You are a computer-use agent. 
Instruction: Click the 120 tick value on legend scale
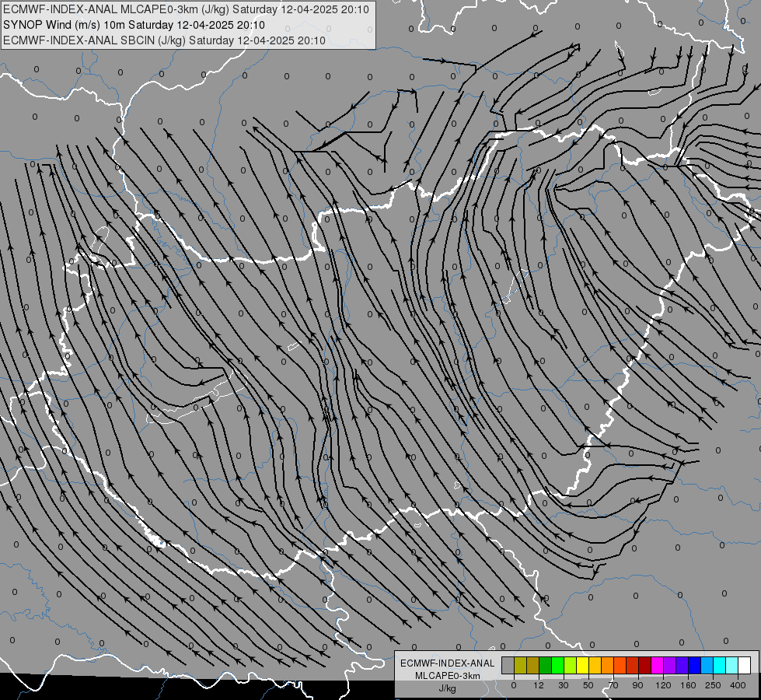(x=663, y=685)
